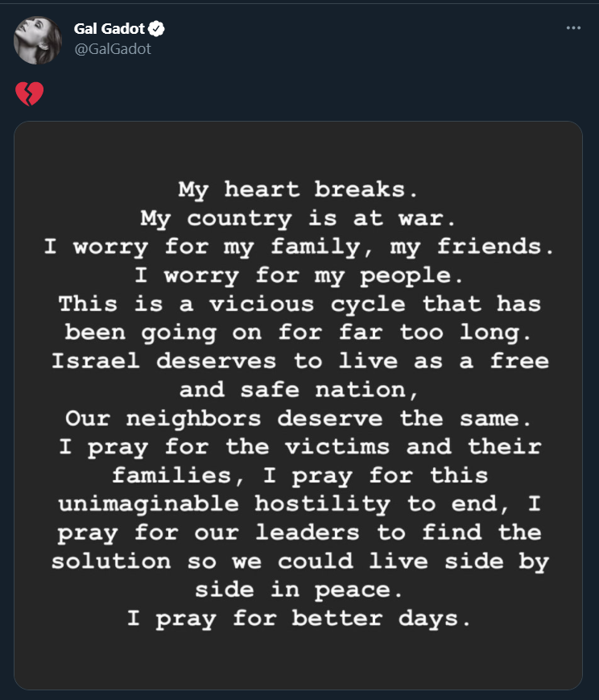The image size is (599, 700).
Task: Click the blue verified badge
Action: click(156, 28)
